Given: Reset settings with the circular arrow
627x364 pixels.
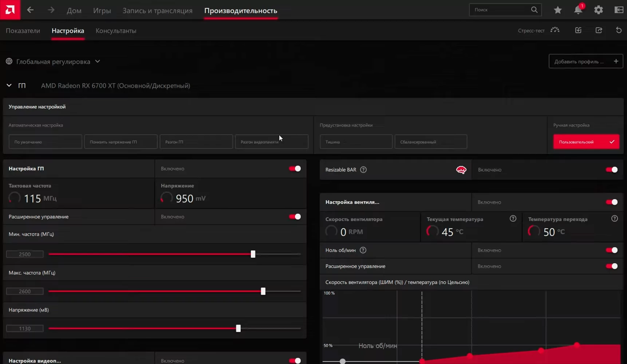Looking at the screenshot, I should pos(619,30).
